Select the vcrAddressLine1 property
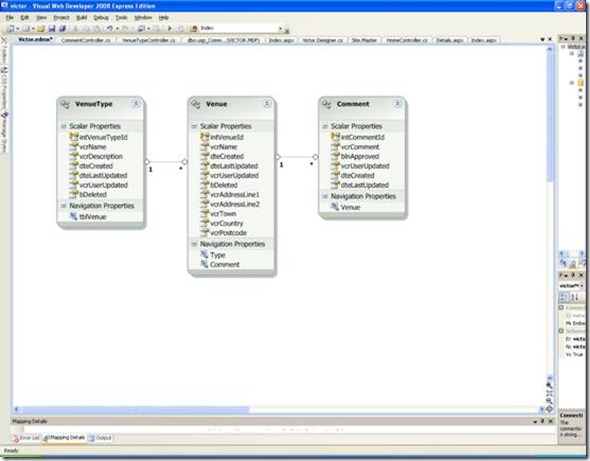590x461 pixels. point(230,195)
